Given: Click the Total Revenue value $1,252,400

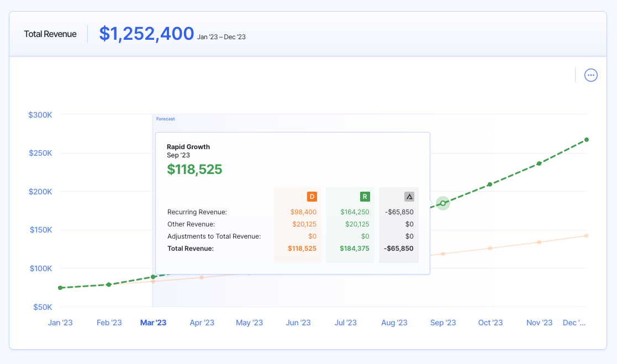Looking at the screenshot, I should (x=146, y=34).
